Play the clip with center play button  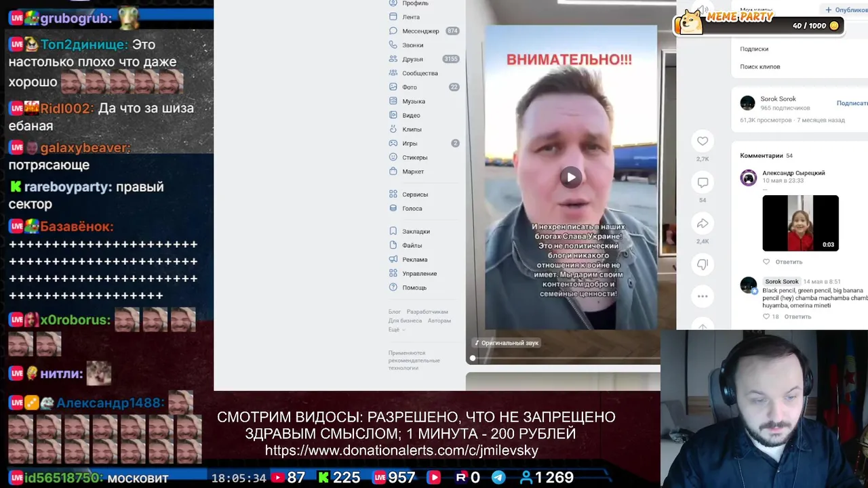click(x=571, y=178)
